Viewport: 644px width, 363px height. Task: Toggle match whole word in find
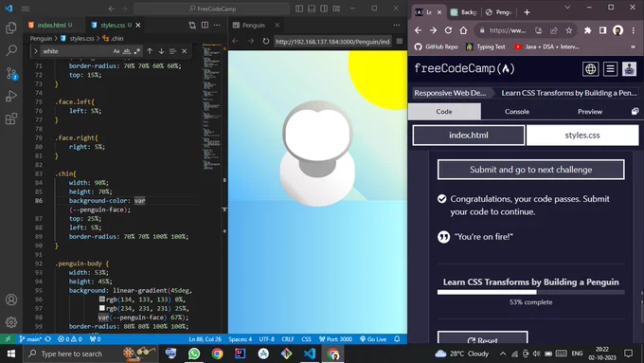click(x=127, y=51)
